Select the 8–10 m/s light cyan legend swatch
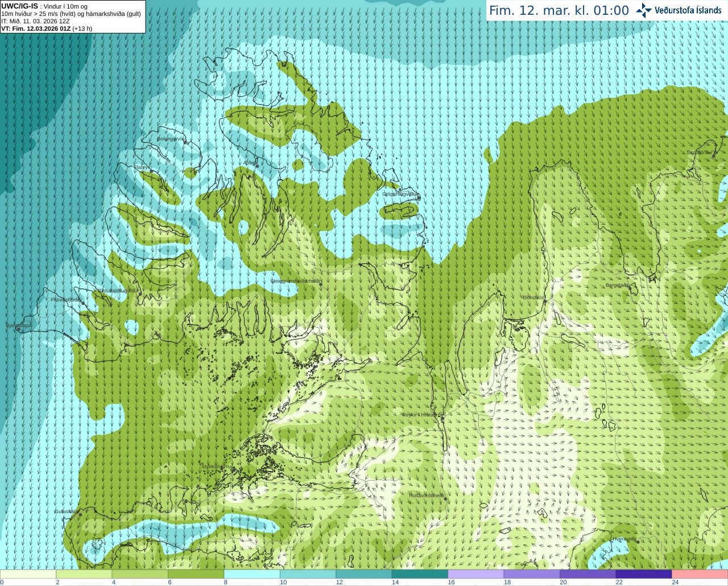This screenshot has width=728, height=586. tap(252, 573)
